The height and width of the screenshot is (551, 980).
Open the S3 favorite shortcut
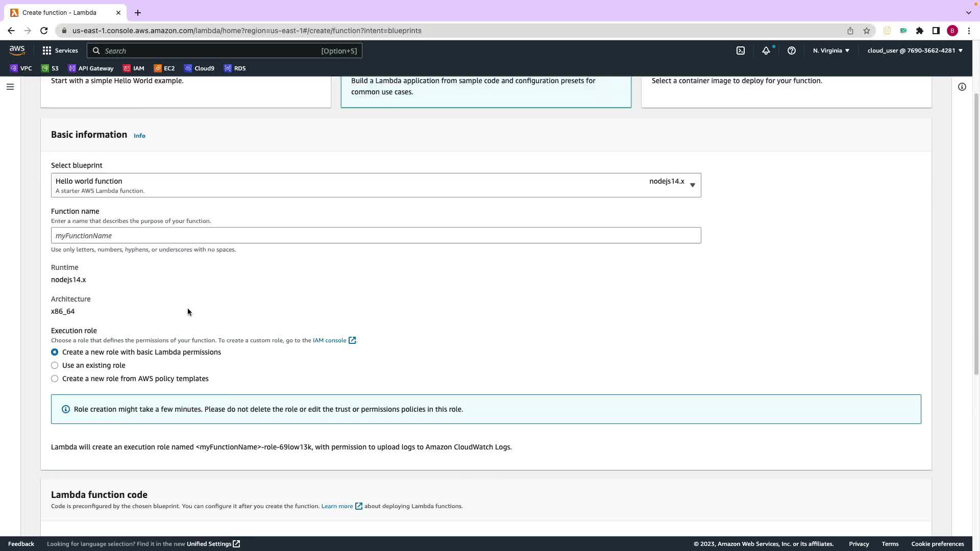pyautogui.click(x=50, y=68)
